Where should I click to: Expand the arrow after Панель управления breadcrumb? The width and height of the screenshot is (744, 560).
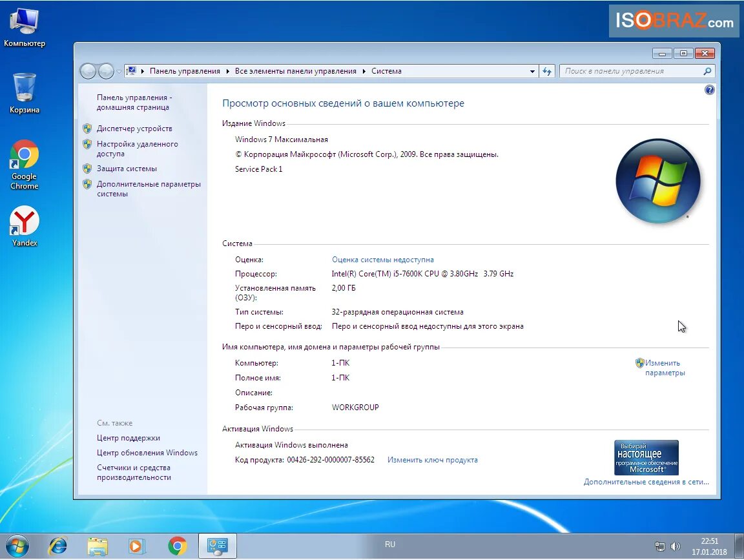(228, 71)
